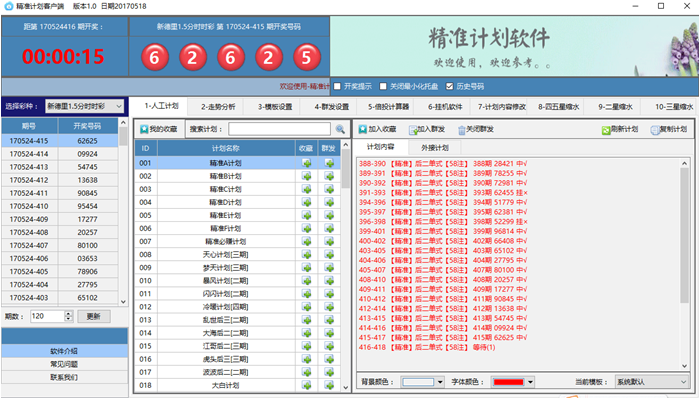Add plan 008 to favorites
The width and height of the screenshot is (700, 398).
coord(306,254)
